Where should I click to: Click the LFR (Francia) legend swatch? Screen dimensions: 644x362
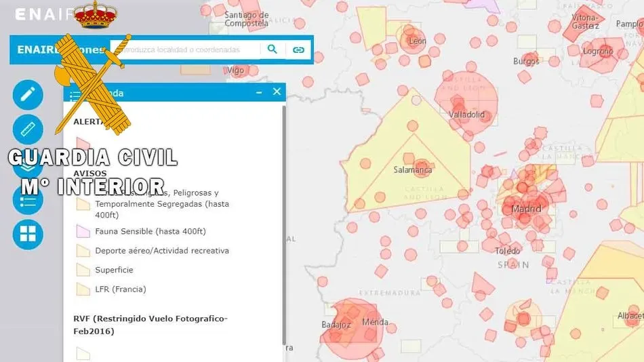click(83, 289)
